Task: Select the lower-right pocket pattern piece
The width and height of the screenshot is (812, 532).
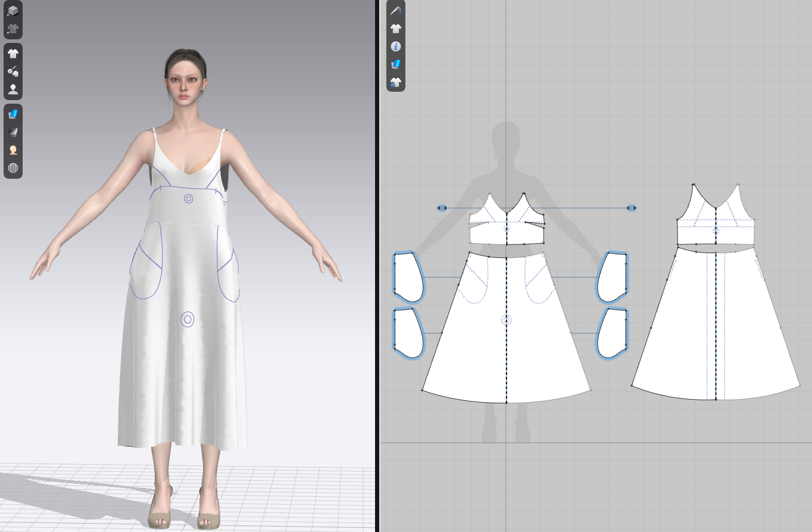Action: (612, 334)
